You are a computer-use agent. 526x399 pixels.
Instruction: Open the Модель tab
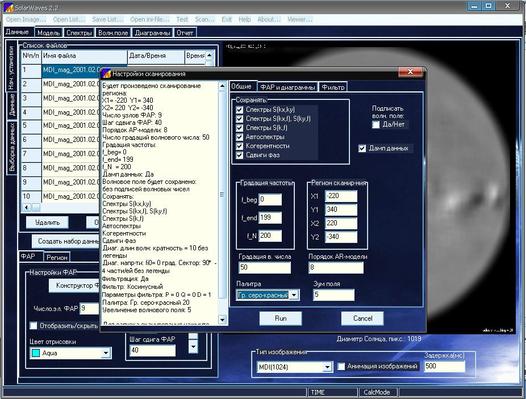click(48, 33)
